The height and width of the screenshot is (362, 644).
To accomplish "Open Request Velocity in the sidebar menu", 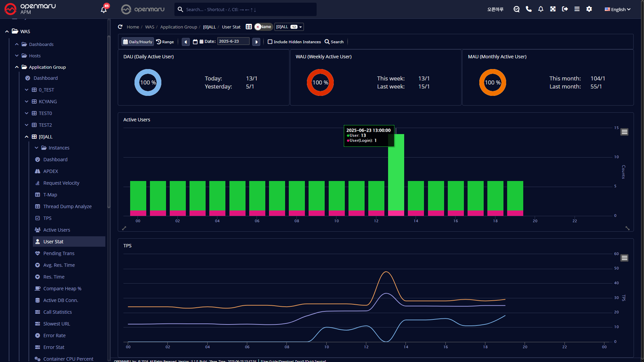I will pyautogui.click(x=61, y=183).
